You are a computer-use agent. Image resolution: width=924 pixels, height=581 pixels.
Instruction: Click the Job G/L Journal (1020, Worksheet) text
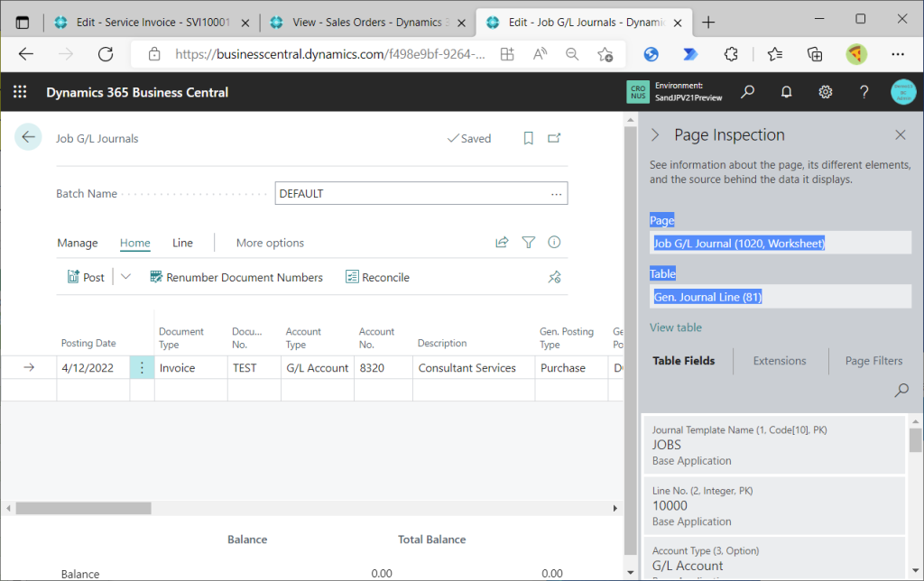click(739, 244)
